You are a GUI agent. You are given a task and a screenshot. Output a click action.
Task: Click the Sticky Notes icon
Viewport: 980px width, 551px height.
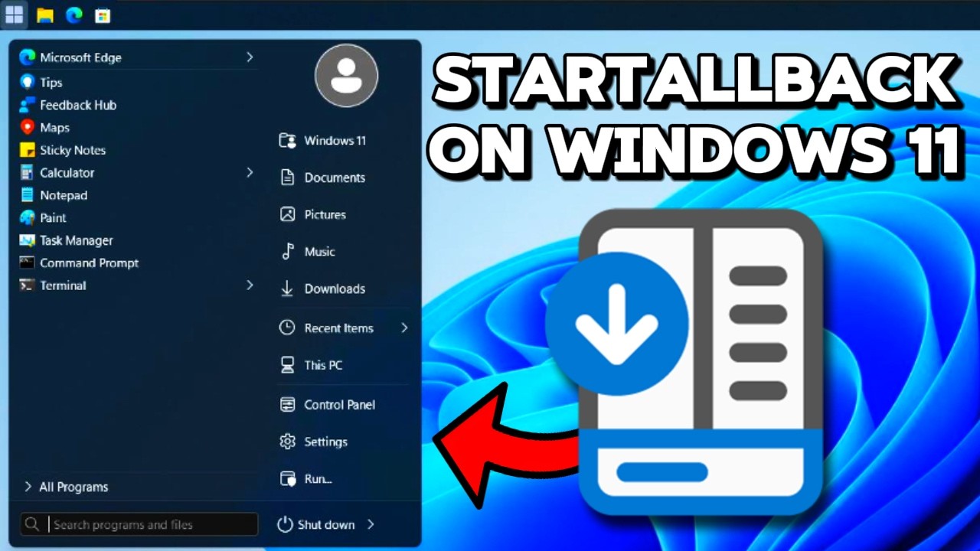click(x=28, y=150)
